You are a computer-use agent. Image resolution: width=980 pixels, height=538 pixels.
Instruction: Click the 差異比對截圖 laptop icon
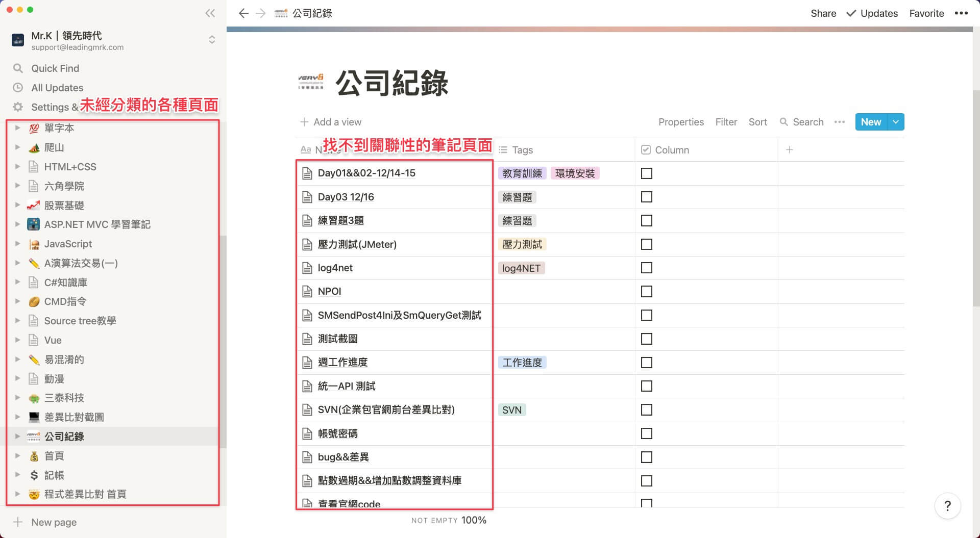click(34, 417)
